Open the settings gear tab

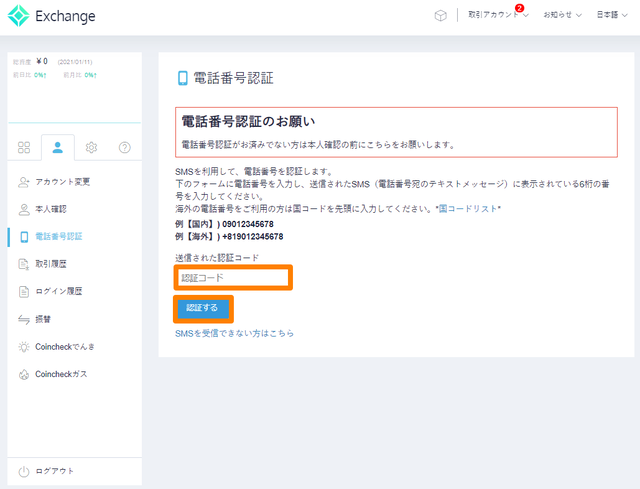91,147
